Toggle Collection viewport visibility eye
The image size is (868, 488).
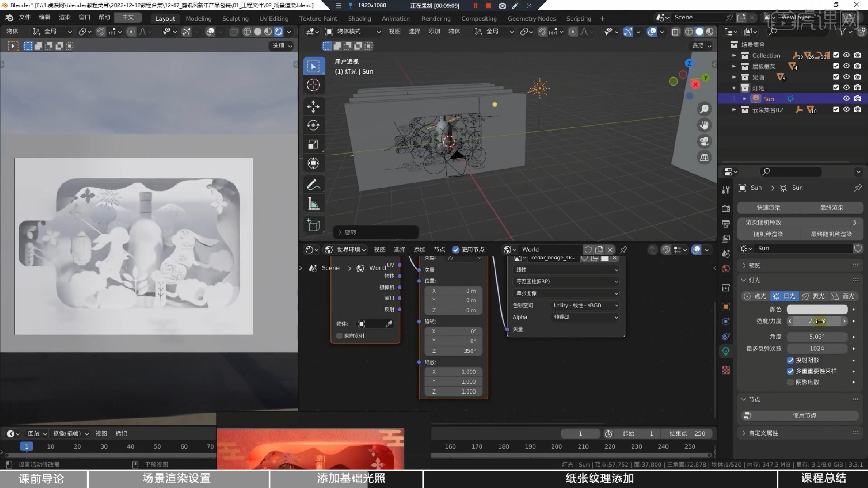pos(846,55)
